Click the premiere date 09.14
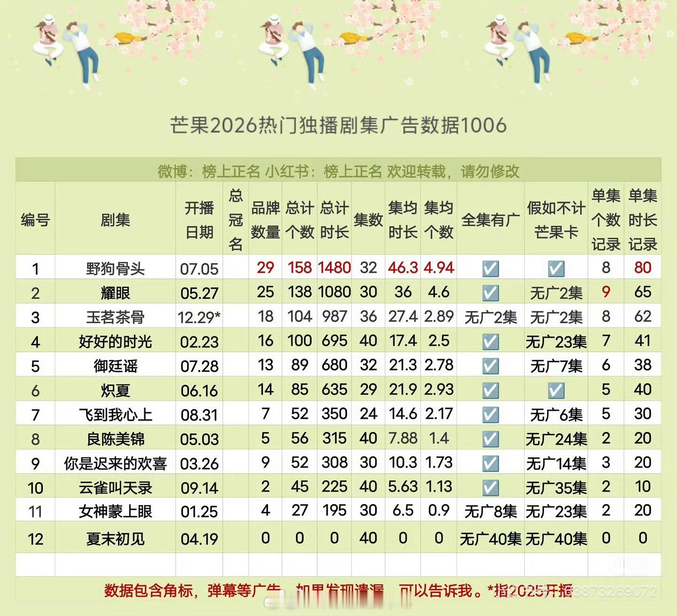This screenshot has height=616, width=677. click(x=199, y=488)
